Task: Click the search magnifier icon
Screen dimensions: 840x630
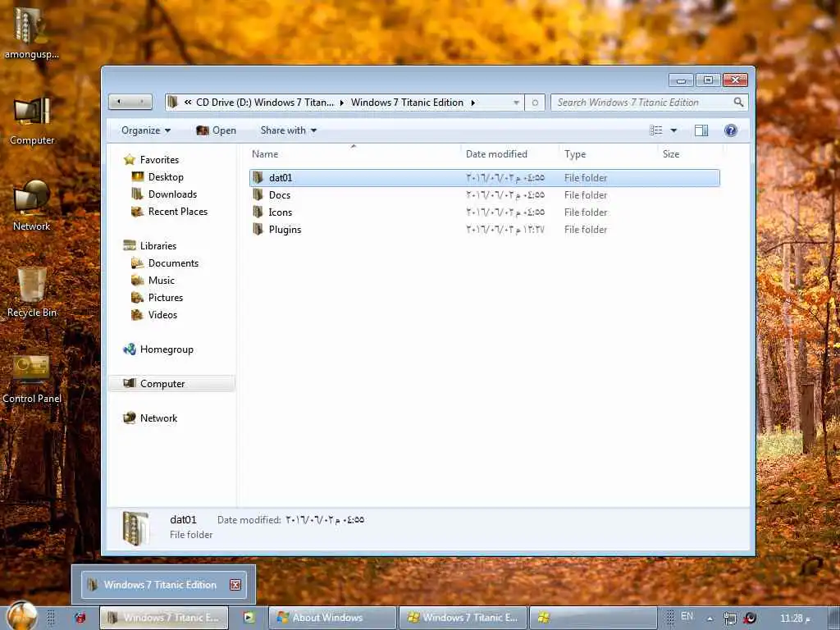Action: [x=738, y=102]
